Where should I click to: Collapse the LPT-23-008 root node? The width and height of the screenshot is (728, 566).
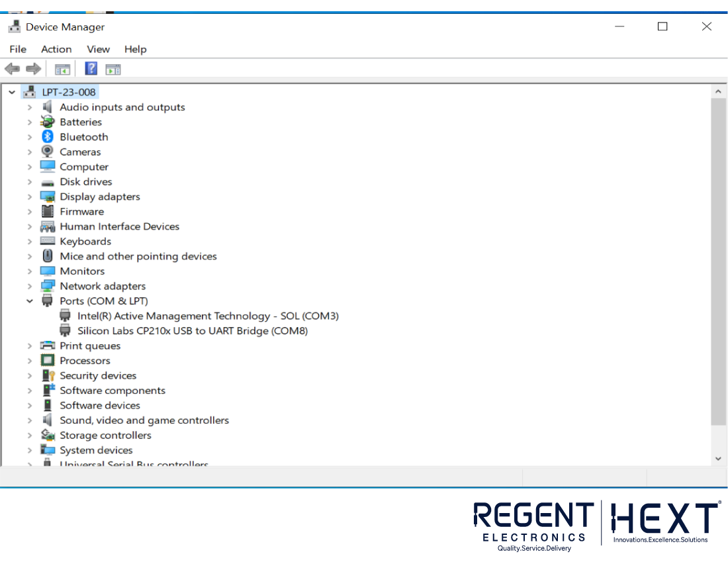click(11, 92)
